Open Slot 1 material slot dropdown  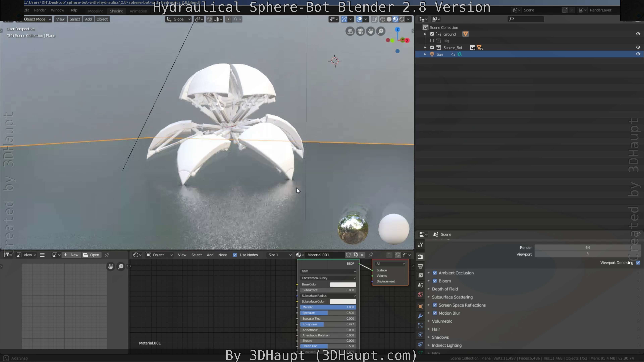(x=280, y=255)
